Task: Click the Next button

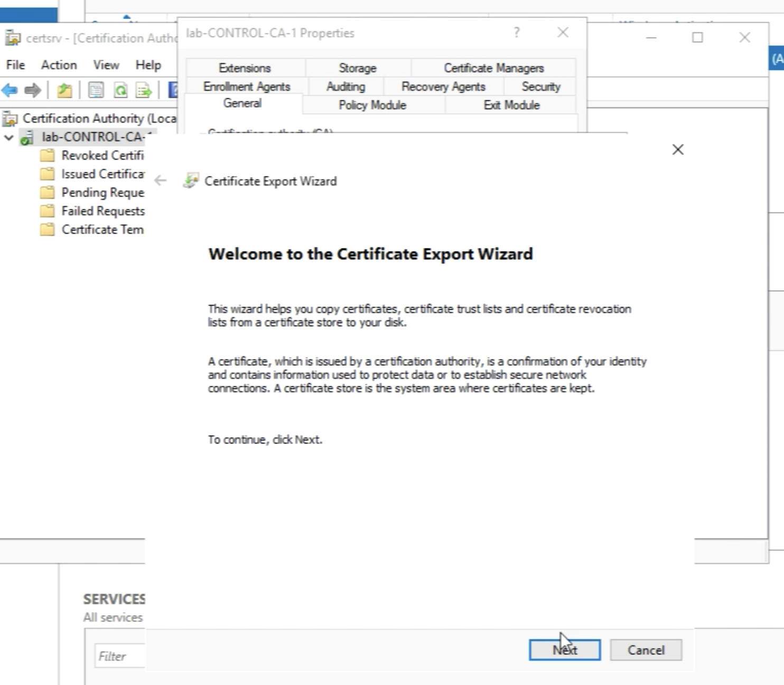Action: (x=564, y=650)
